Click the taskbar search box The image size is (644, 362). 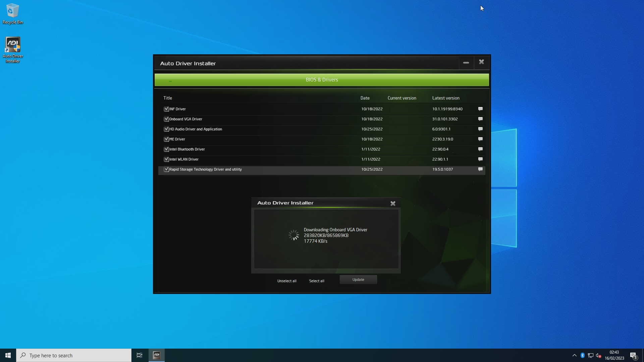pos(74,355)
